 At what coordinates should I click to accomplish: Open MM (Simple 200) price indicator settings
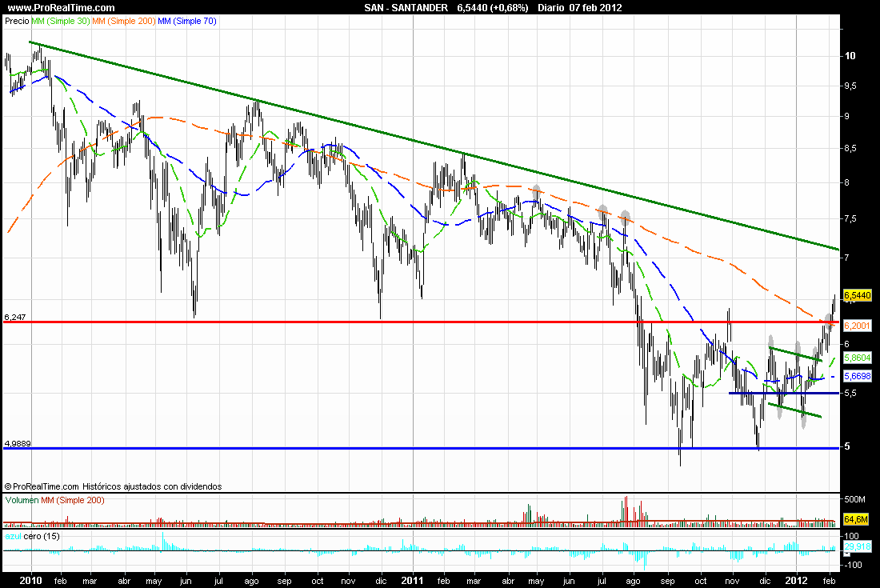point(124,22)
